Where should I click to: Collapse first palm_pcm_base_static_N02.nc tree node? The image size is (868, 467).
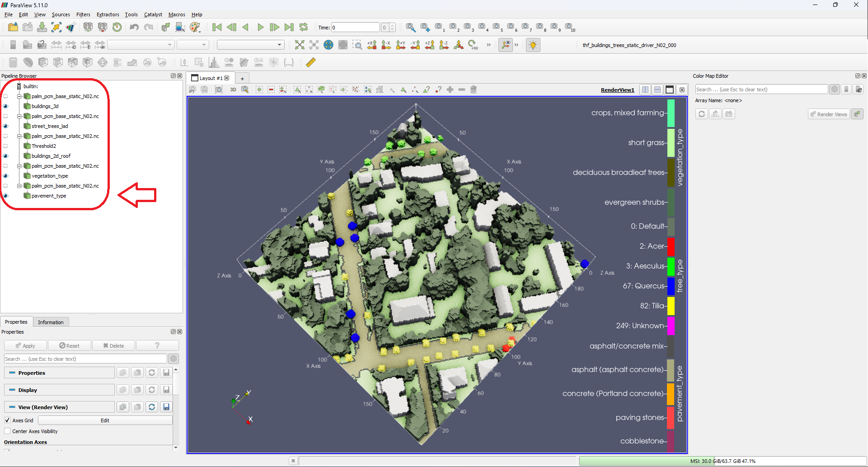pyautogui.click(x=19, y=96)
